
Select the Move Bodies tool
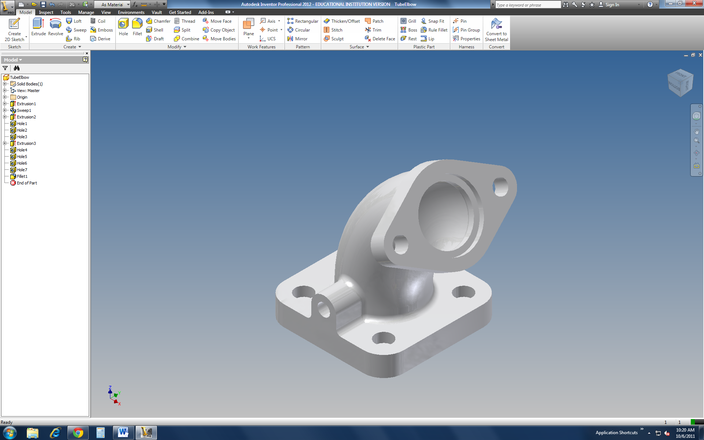click(x=219, y=39)
